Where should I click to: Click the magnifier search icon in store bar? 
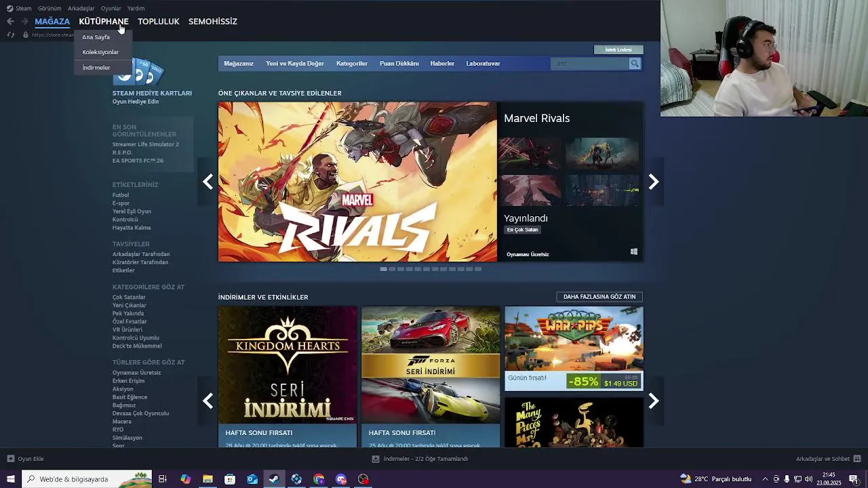[x=635, y=64]
